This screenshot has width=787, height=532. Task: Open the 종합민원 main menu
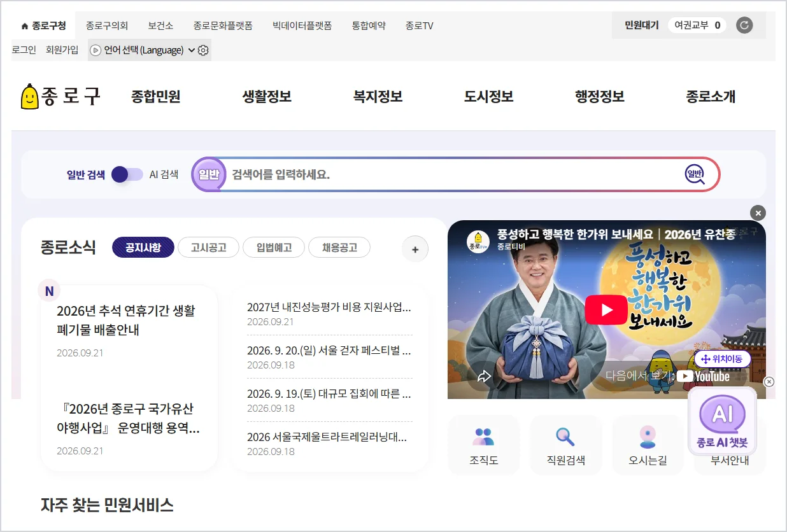[x=156, y=97]
